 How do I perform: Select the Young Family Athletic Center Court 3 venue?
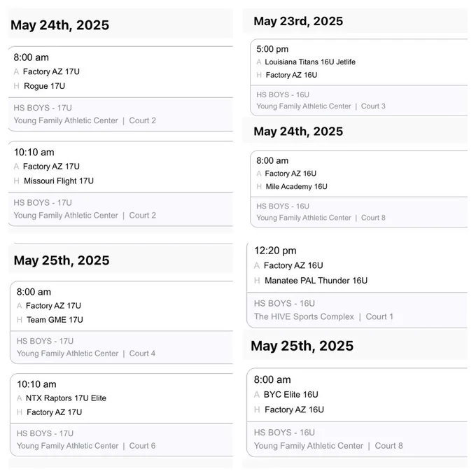tap(321, 106)
